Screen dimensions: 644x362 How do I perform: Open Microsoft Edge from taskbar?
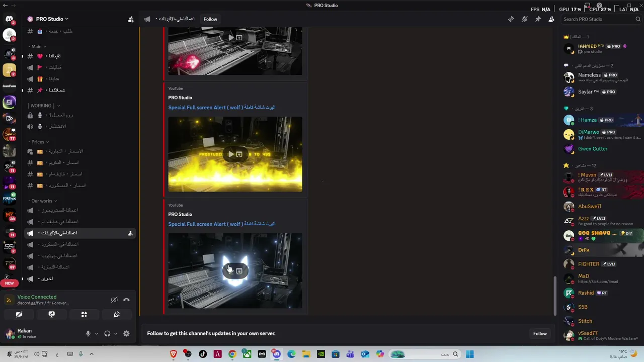291,354
